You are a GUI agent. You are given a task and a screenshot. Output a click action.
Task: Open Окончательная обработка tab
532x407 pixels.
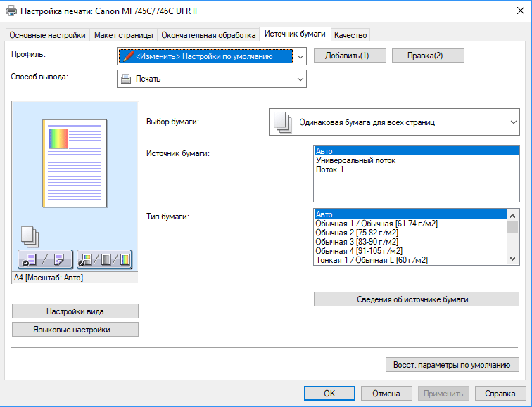pos(208,35)
